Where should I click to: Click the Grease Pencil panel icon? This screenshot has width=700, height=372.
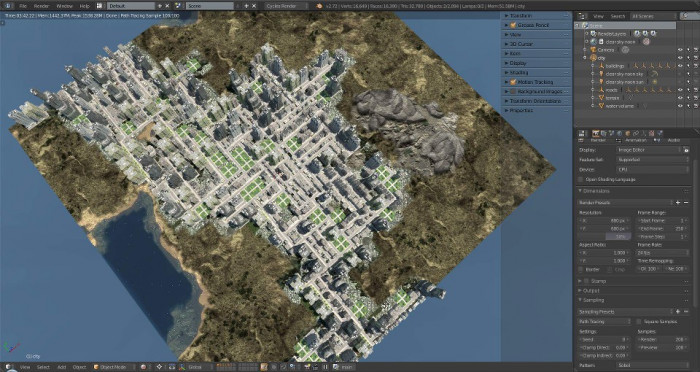513,25
